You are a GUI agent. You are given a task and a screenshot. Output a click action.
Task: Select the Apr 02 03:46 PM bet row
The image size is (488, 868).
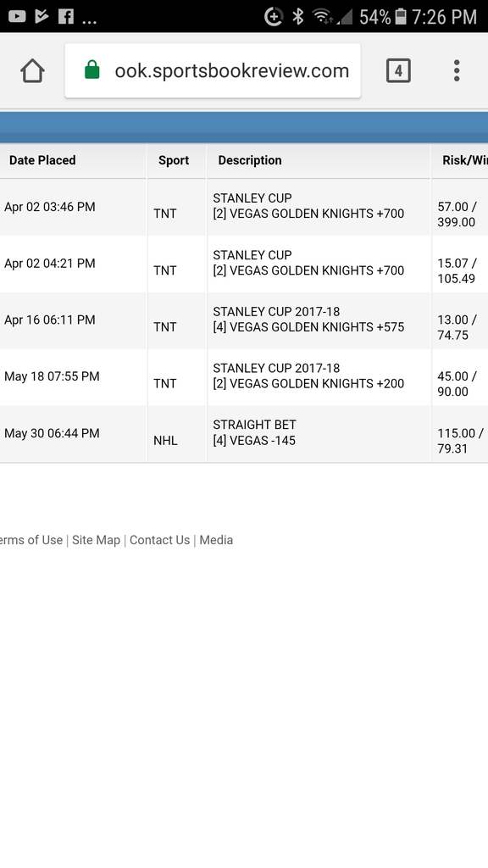point(244,207)
